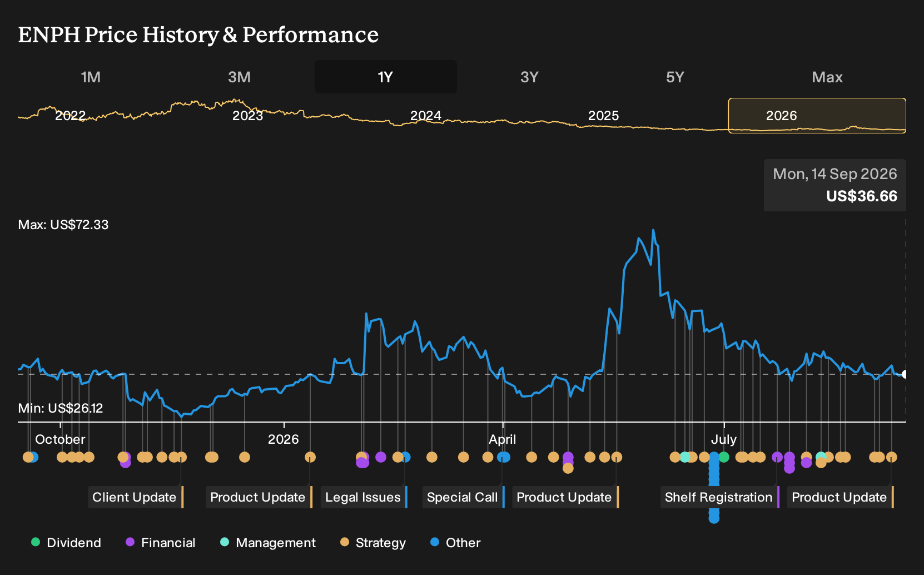Screen dimensions: 924x575
Task: Toggle the Dividend legend item
Action: click(x=66, y=543)
